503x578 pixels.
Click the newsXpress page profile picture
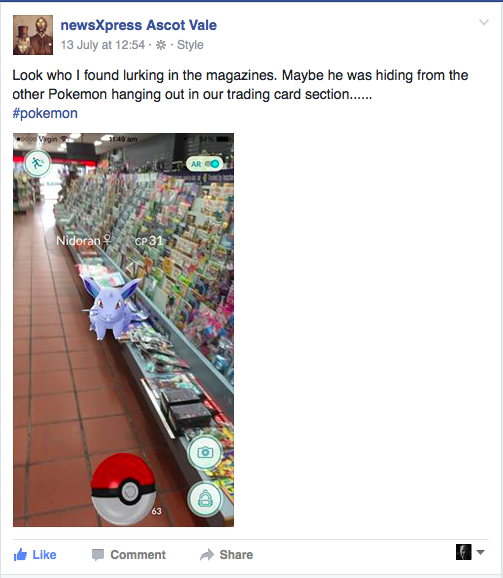pos(33,35)
